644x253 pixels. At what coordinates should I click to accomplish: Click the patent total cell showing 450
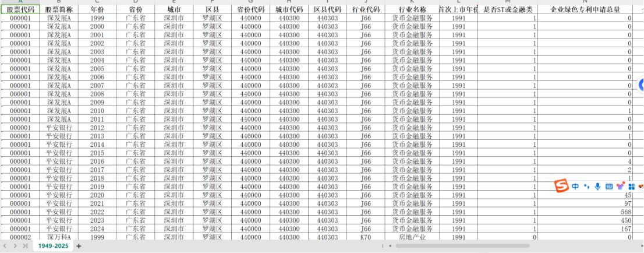coord(585,220)
